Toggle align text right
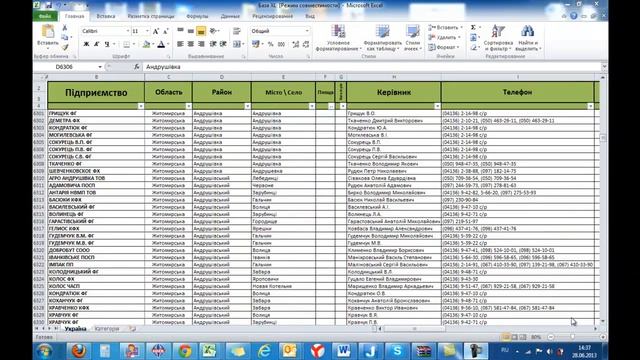640x360 pixels. click(x=201, y=44)
